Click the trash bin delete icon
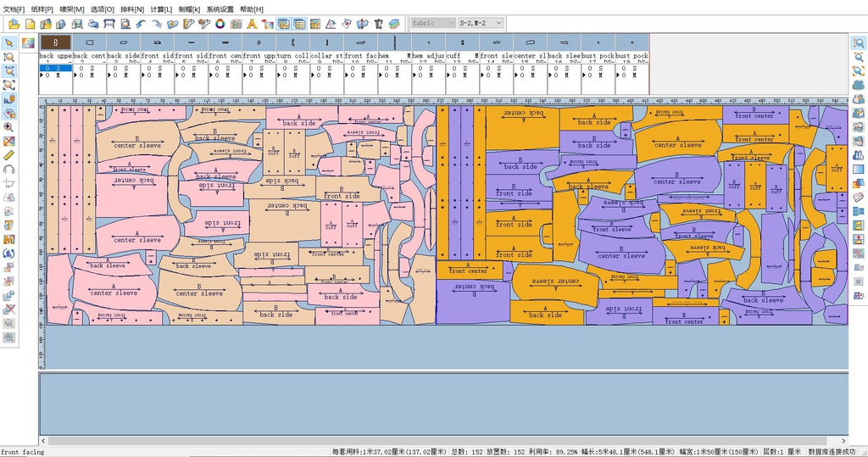This screenshot has width=868, height=457. 378,24
